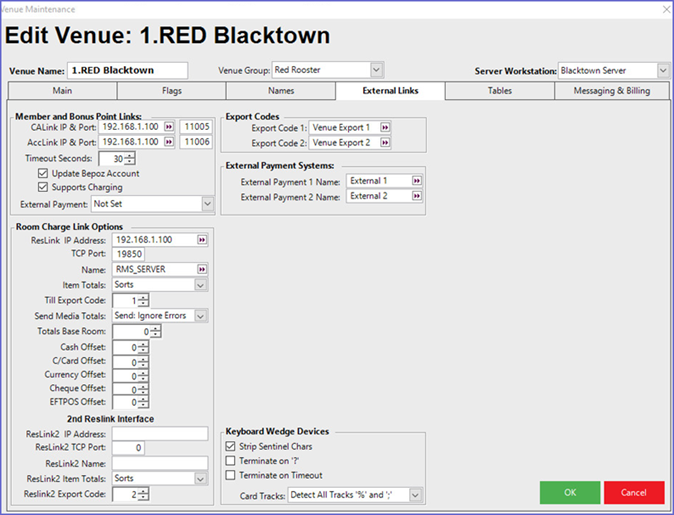Open the Item Totals dropdown
Viewport: 674px width, 515px height.
point(200,285)
